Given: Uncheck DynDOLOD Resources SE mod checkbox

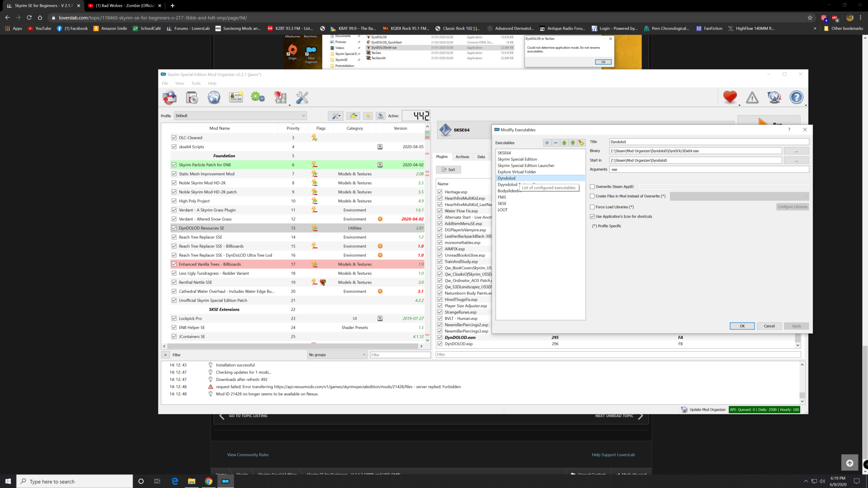Looking at the screenshot, I should (x=174, y=228).
